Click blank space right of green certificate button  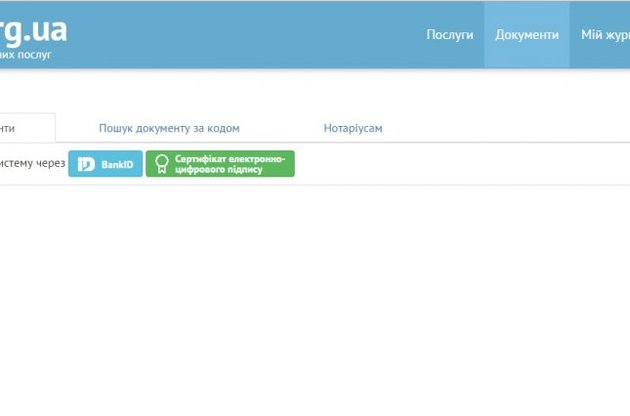click(x=450, y=164)
